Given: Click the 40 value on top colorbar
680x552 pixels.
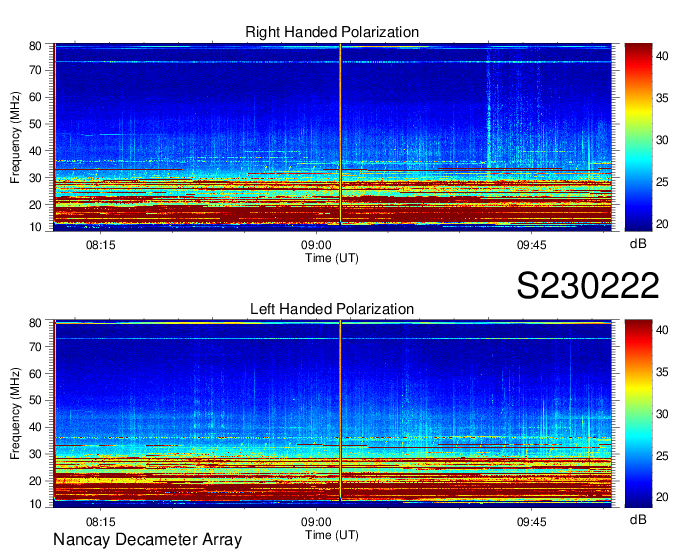Looking at the screenshot, I should [x=662, y=56].
